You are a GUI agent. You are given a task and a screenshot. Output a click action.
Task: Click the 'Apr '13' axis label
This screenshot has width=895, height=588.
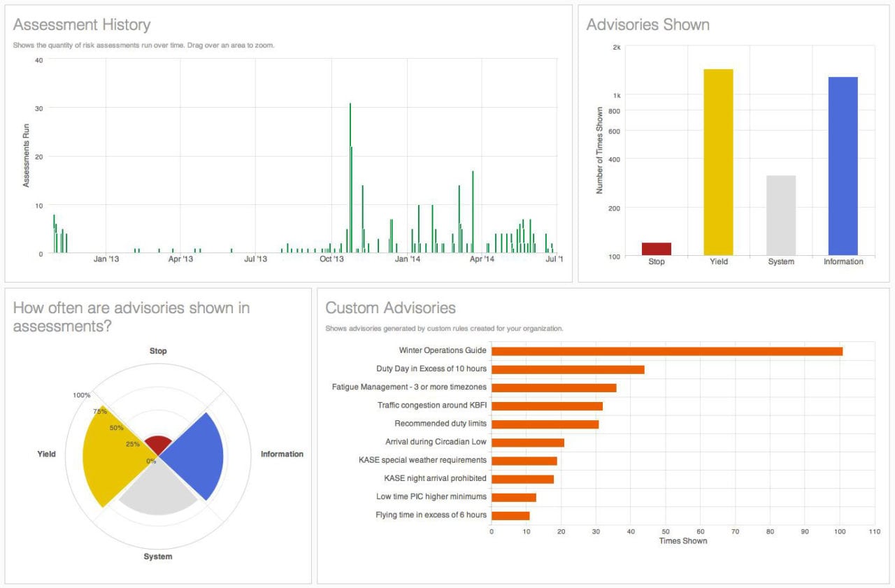pyautogui.click(x=180, y=259)
